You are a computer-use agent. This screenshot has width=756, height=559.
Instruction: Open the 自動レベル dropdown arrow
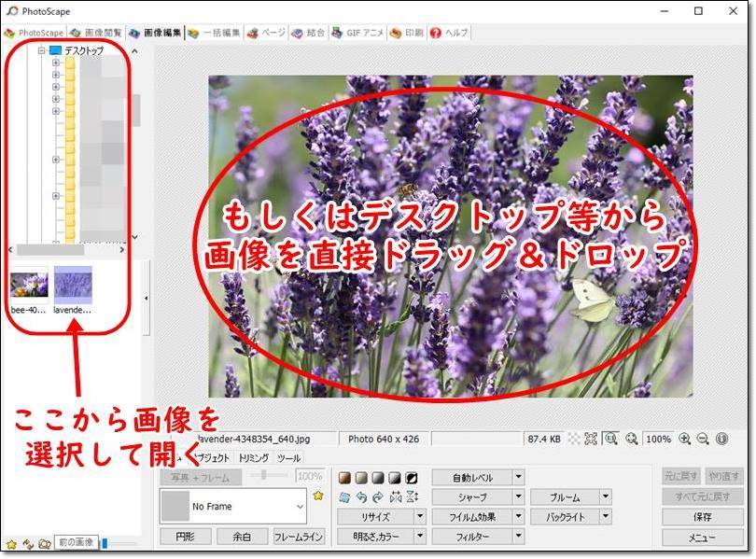[518, 477]
